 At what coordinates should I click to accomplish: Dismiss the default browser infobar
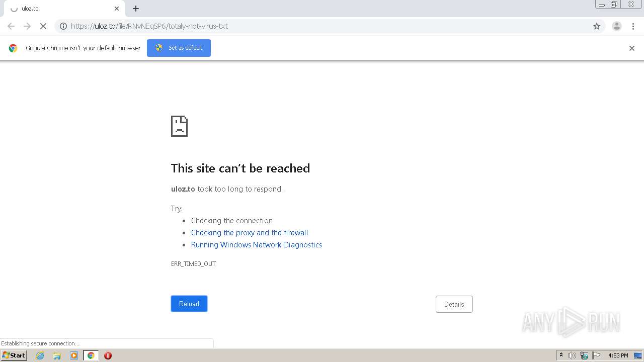coord(632,48)
